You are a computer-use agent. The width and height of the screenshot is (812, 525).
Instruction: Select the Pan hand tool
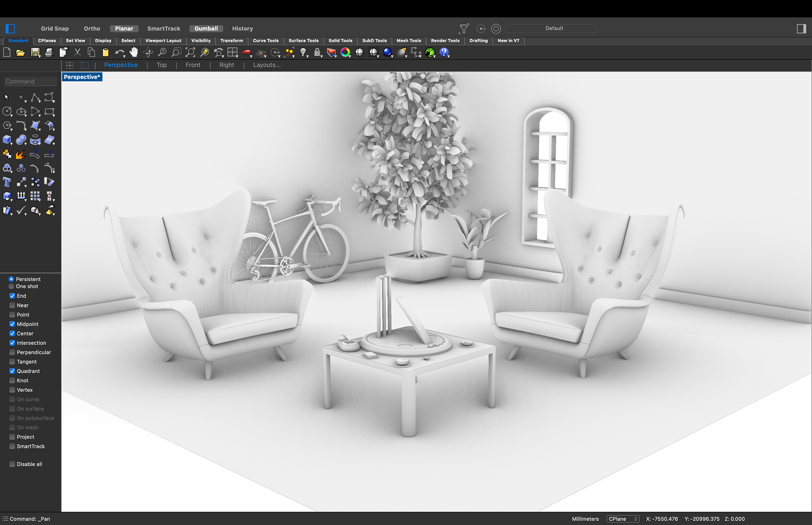coord(134,52)
